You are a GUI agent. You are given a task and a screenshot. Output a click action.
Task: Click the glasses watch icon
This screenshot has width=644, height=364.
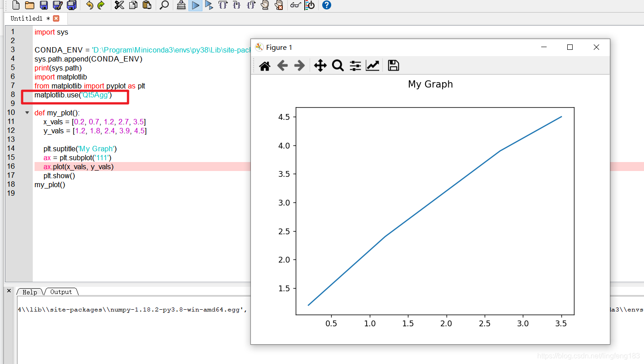coord(295,5)
